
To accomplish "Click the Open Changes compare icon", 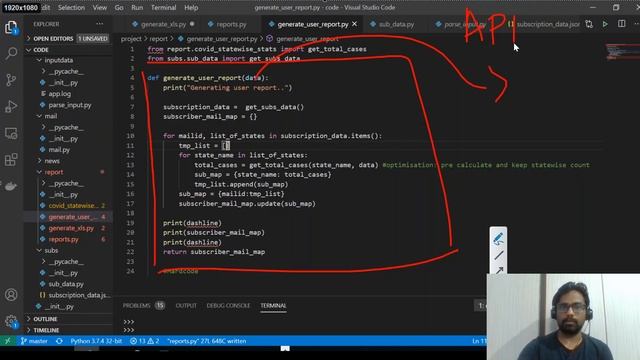I will click(589, 24).
